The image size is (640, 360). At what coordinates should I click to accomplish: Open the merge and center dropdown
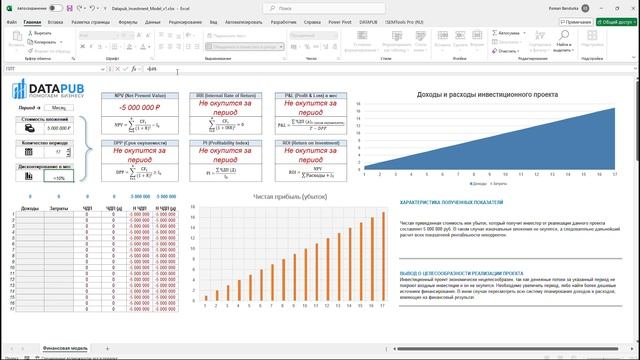tap(281, 47)
